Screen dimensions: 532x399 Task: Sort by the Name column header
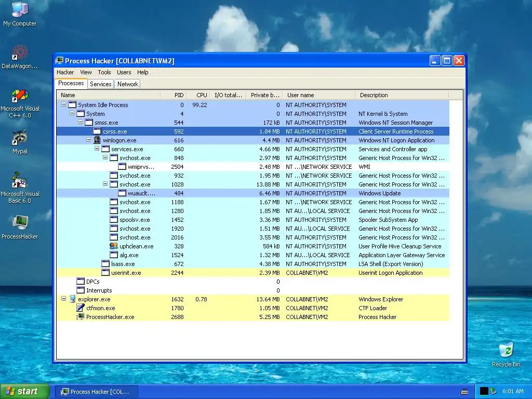click(x=109, y=95)
